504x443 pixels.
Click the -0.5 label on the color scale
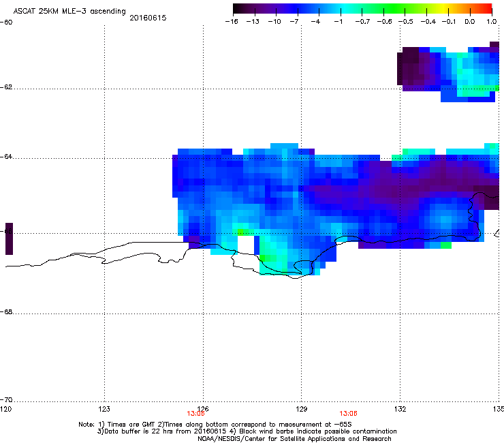[x=406, y=22]
